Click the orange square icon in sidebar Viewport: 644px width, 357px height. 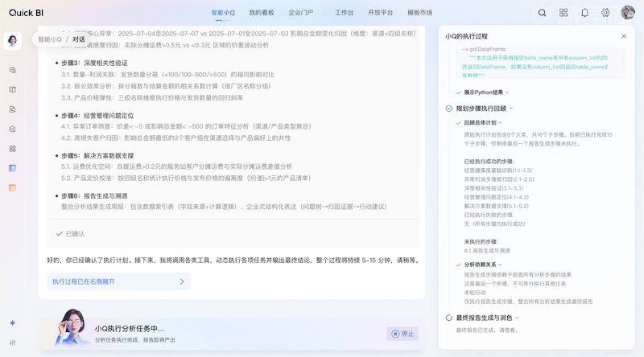click(x=13, y=187)
